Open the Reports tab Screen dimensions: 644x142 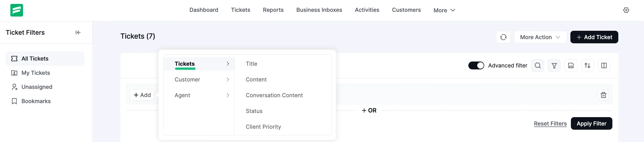pyautogui.click(x=273, y=10)
